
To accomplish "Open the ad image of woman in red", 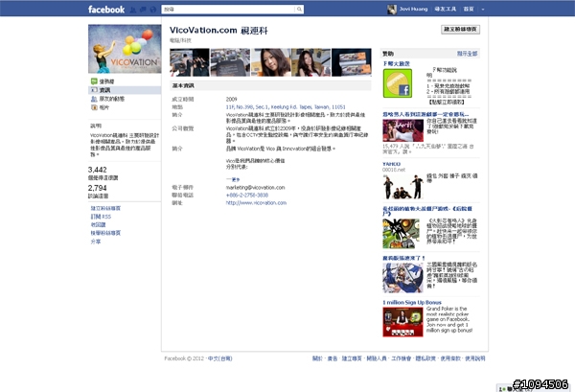I will [x=403, y=130].
